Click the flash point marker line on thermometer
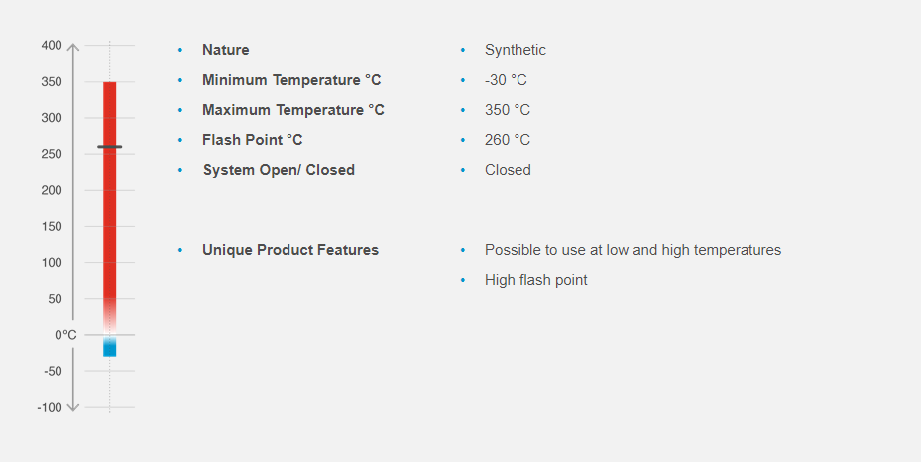 coord(109,147)
